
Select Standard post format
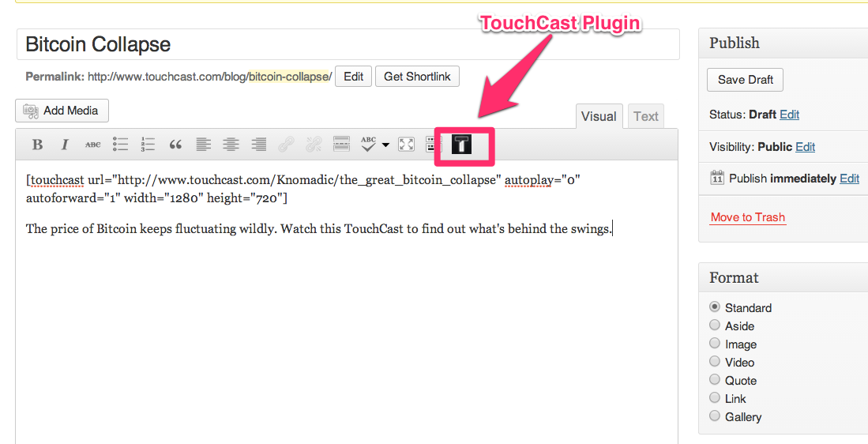click(715, 307)
